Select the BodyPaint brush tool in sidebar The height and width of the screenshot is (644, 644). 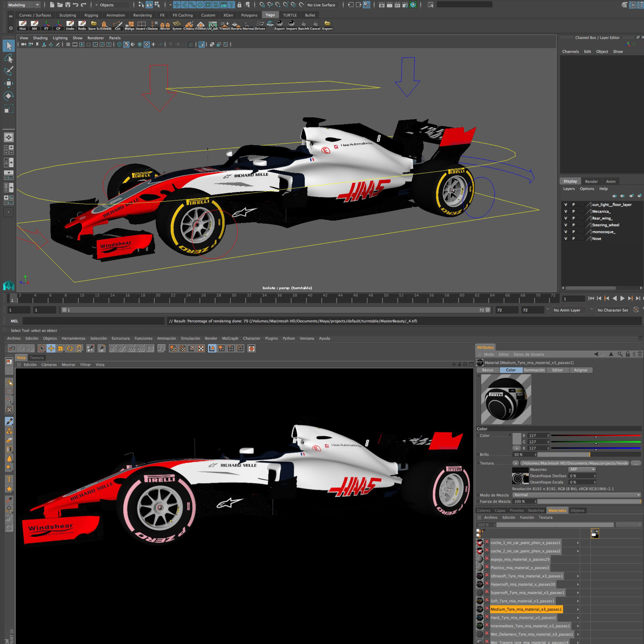[9, 421]
